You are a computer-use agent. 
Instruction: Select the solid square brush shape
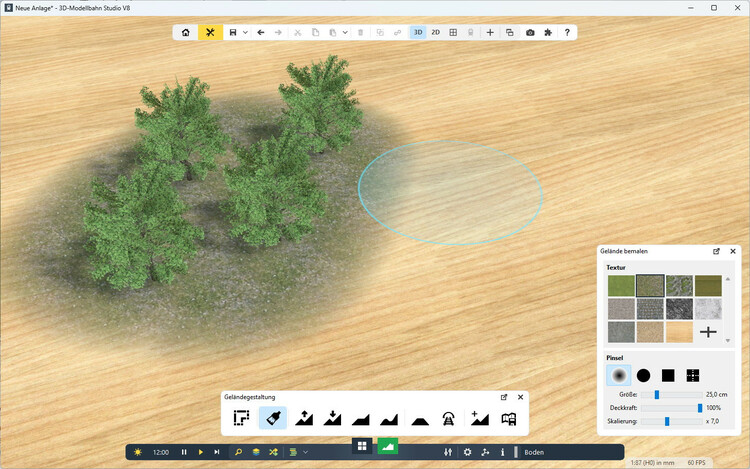pos(667,376)
